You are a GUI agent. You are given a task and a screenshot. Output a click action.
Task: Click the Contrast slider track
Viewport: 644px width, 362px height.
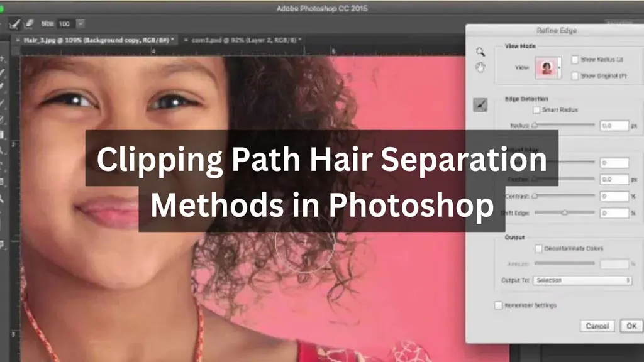(x=564, y=196)
